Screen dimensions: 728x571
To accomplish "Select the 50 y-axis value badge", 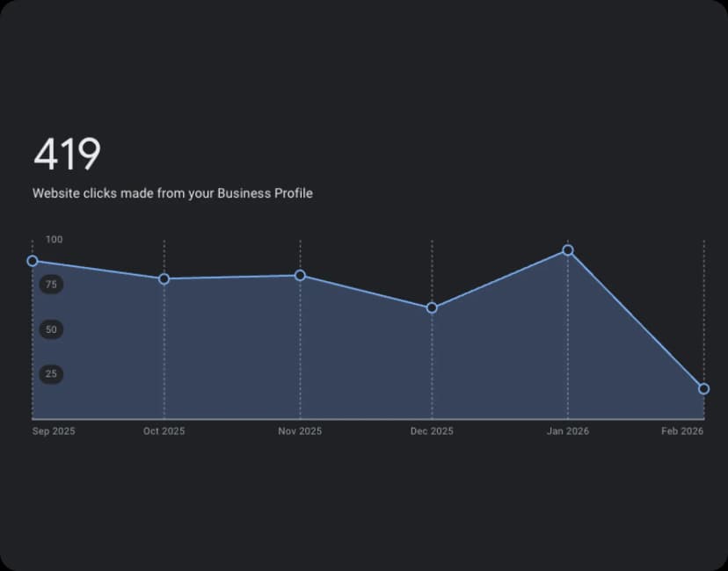I will (x=51, y=329).
